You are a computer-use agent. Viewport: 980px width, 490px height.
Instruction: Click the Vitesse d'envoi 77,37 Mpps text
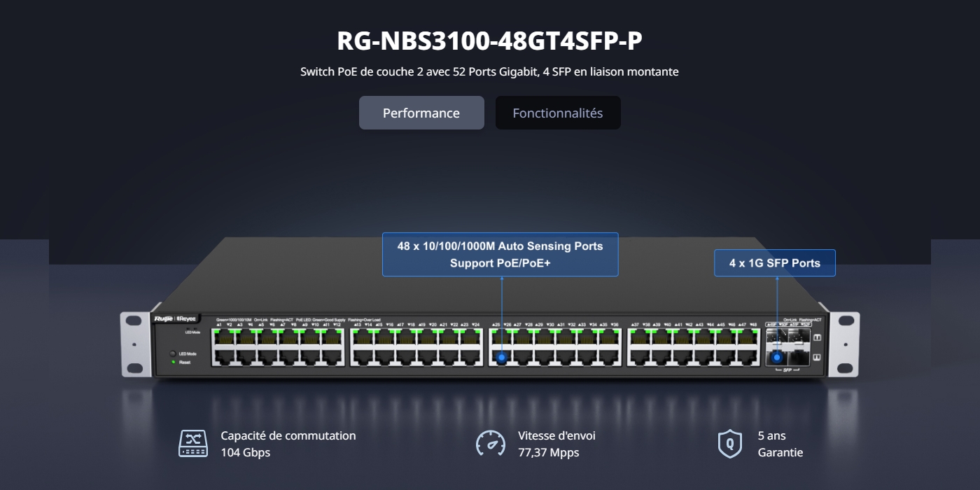pos(556,444)
